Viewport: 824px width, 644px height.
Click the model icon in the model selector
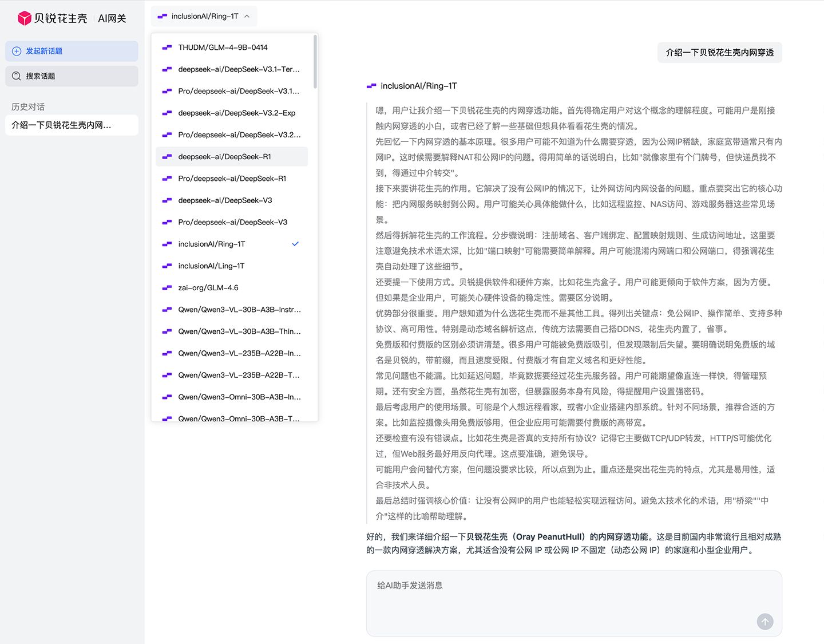point(163,16)
